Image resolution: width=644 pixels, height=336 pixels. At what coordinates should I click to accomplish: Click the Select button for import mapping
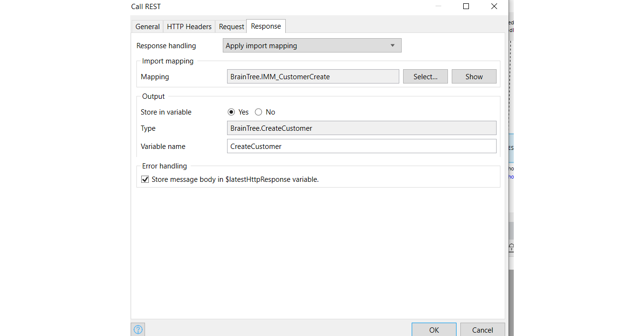tap(425, 76)
